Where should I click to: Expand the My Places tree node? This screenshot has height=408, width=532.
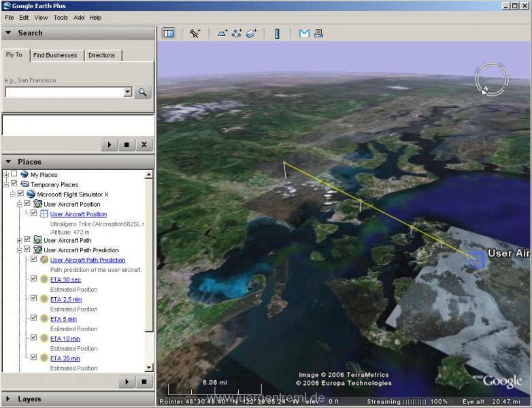click(x=6, y=175)
